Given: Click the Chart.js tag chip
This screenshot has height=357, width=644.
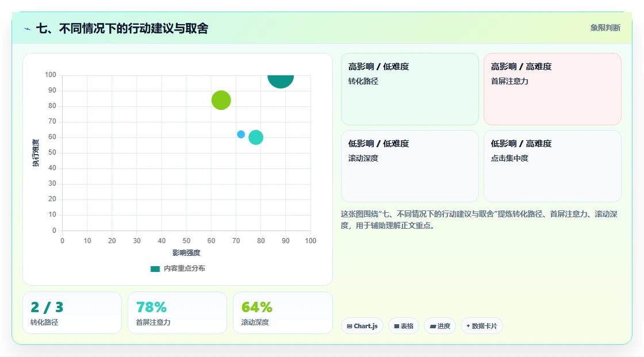Looking at the screenshot, I should coord(362,326).
